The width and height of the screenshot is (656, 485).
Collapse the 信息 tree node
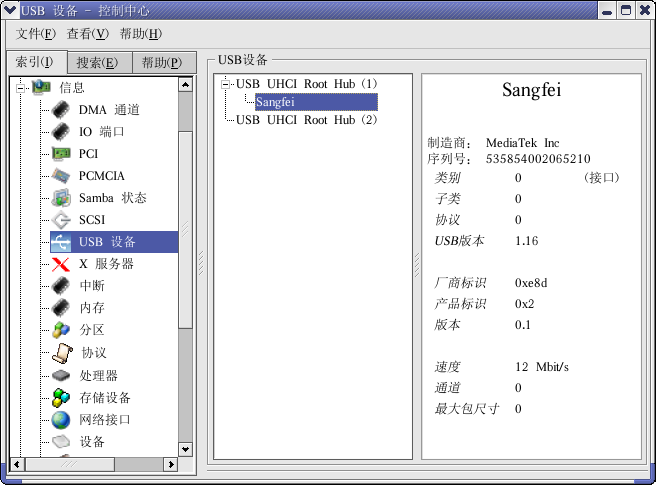[20, 88]
